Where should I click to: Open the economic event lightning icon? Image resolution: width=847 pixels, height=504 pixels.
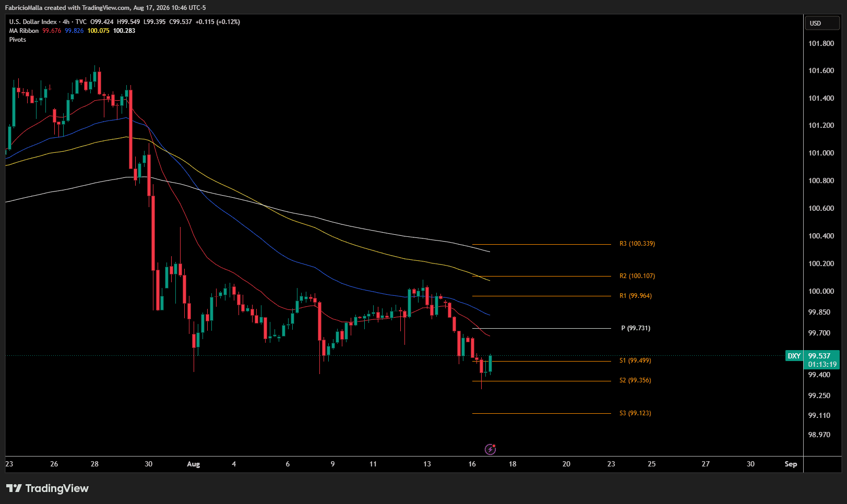click(490, 449)
